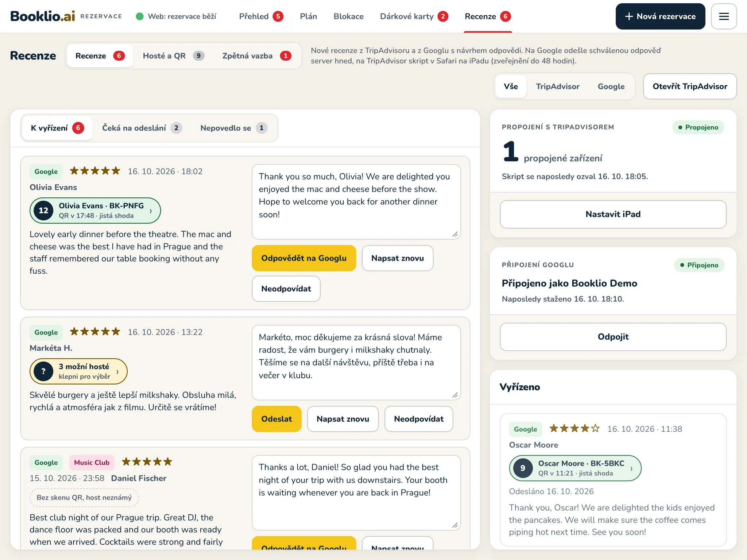Viewport: 747px width, 560px height.
Task: Edit the reply text to Daniel
Action: (x=356, y=493)
